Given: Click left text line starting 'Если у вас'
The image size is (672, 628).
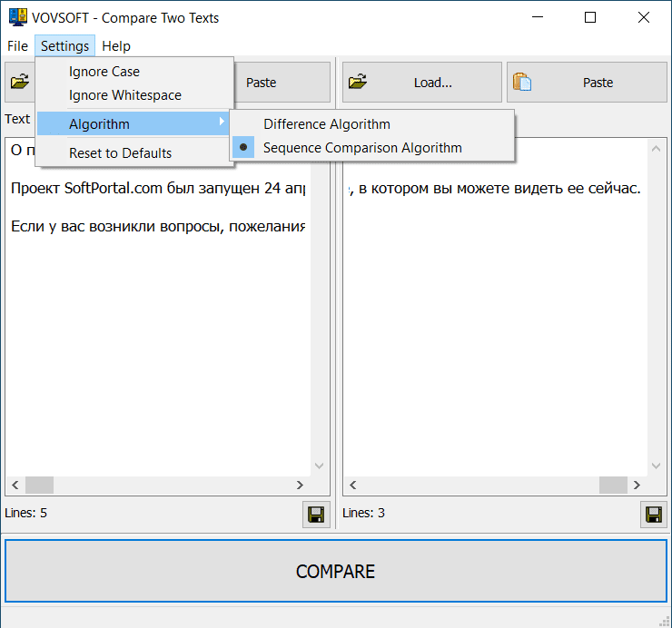Looking at the screenshot, I should [158, 226].
